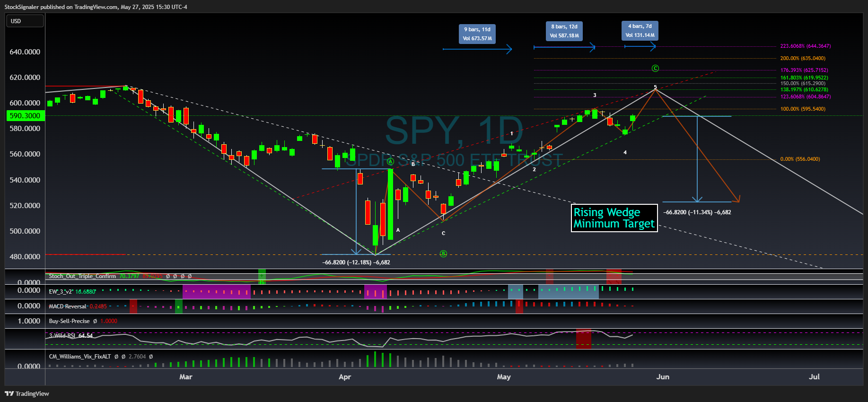Select the 200.00% (635.0400) Fibonacci label
868x402 pixels.
[803, 58]
